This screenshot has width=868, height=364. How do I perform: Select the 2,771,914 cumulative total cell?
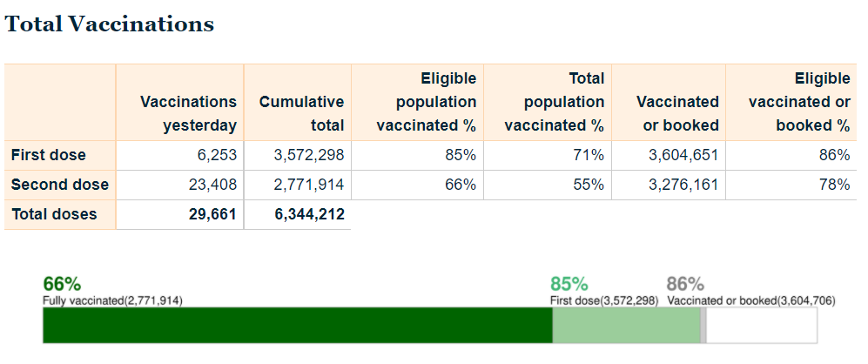(x=308, y=185)
